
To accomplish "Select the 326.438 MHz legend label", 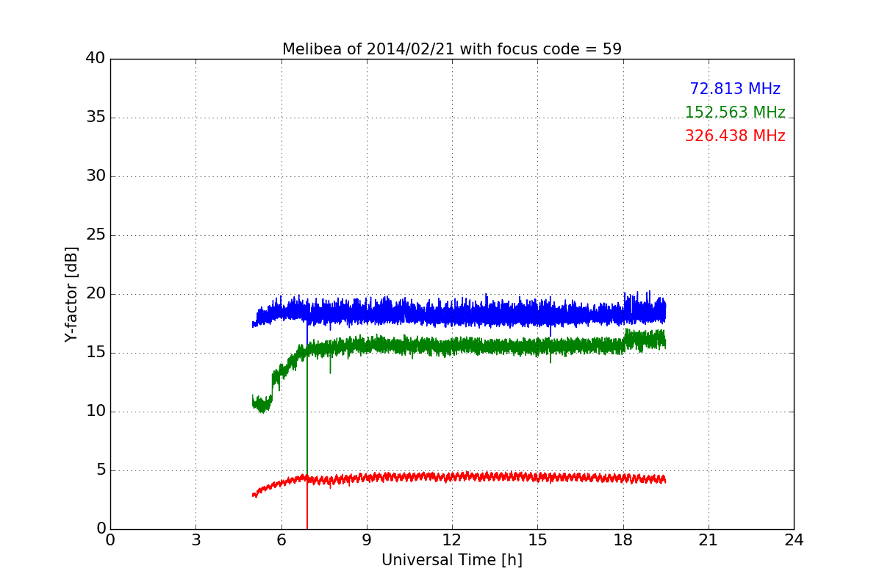I will click(735, 136).
